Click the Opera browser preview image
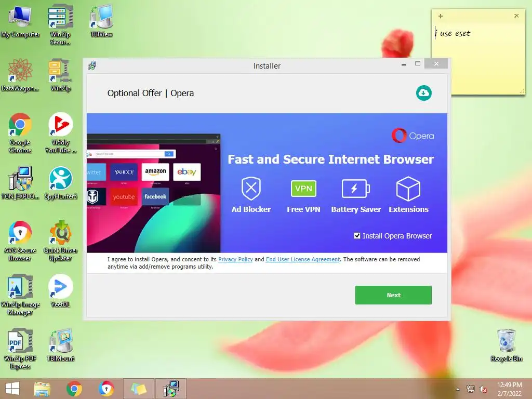The height and width of the screenshot is (399, 532). click(154, 193)
